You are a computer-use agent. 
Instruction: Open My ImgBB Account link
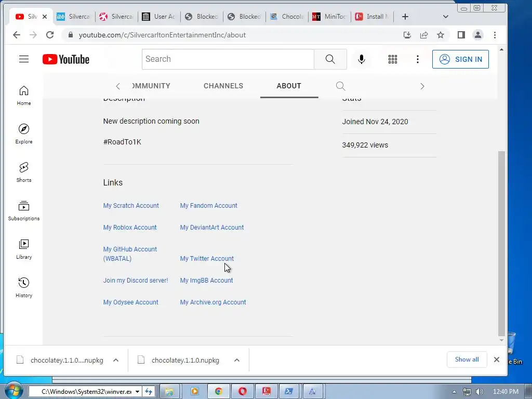206,280
